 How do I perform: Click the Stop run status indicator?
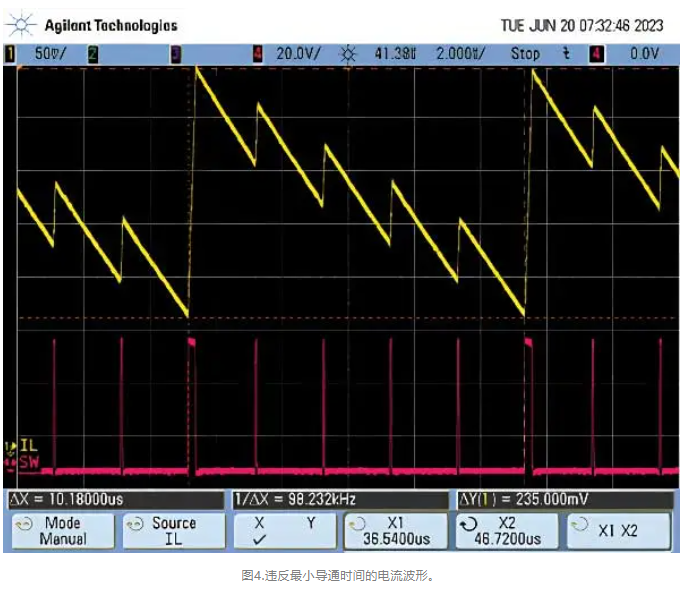[x=525, y=54]
